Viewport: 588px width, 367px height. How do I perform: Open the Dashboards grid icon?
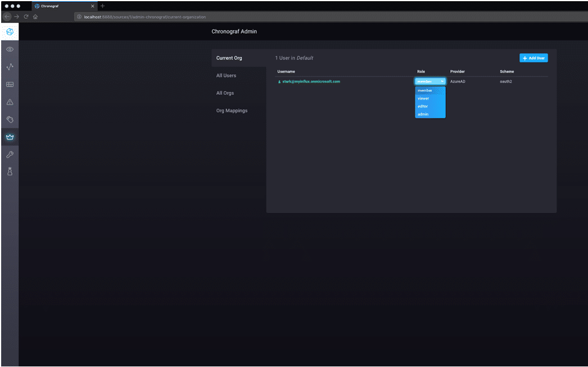(10, 84)
